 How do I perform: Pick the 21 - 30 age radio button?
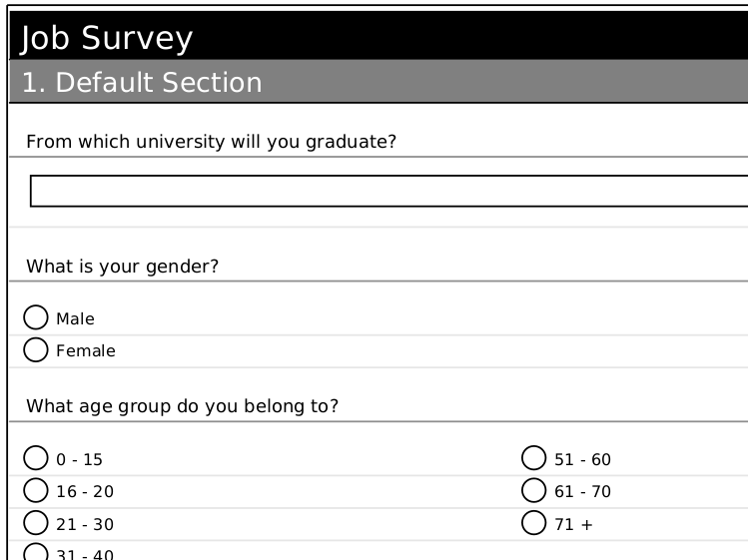click(36, 522)
